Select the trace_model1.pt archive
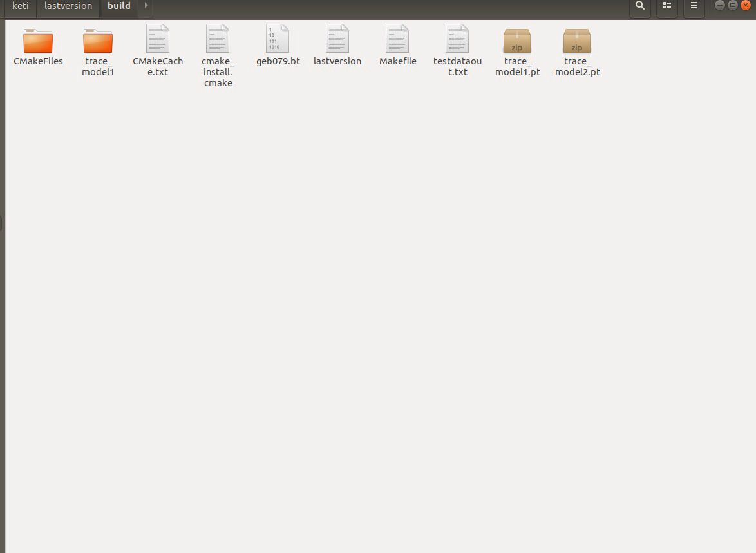756x553 pixels. click(x=517, y=41)
